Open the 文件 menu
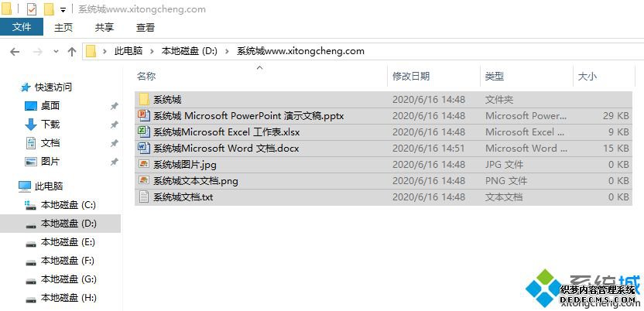 (22, 27)
